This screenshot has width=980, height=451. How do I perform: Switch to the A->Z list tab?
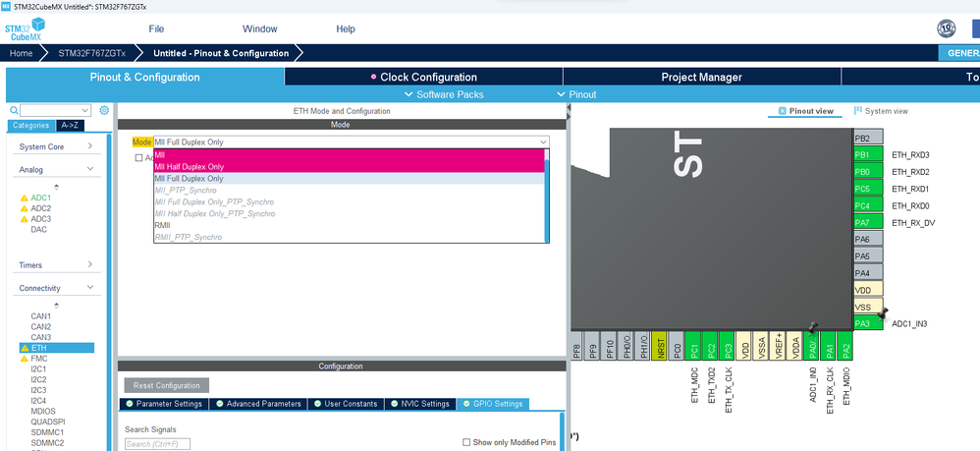point(70,125)
